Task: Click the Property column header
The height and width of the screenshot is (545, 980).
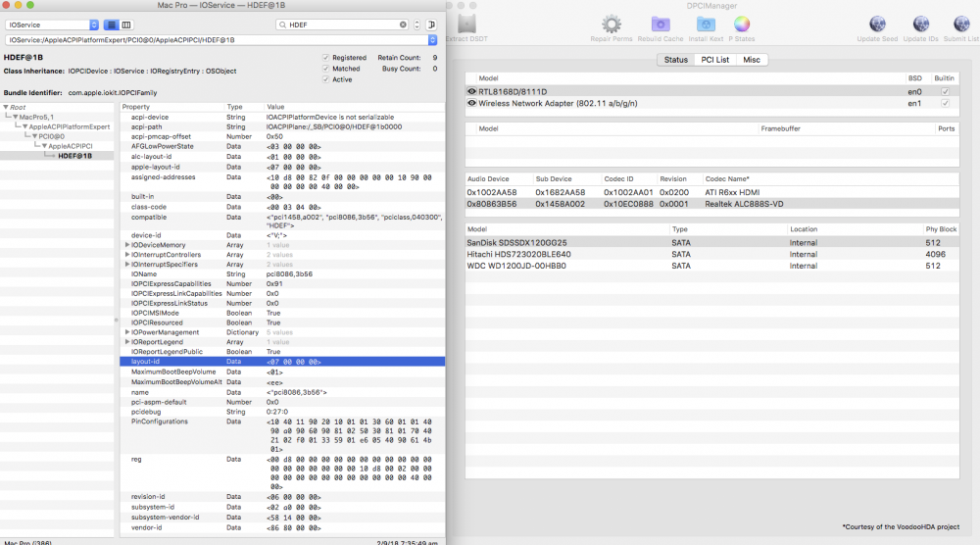Action: [171, 107]
